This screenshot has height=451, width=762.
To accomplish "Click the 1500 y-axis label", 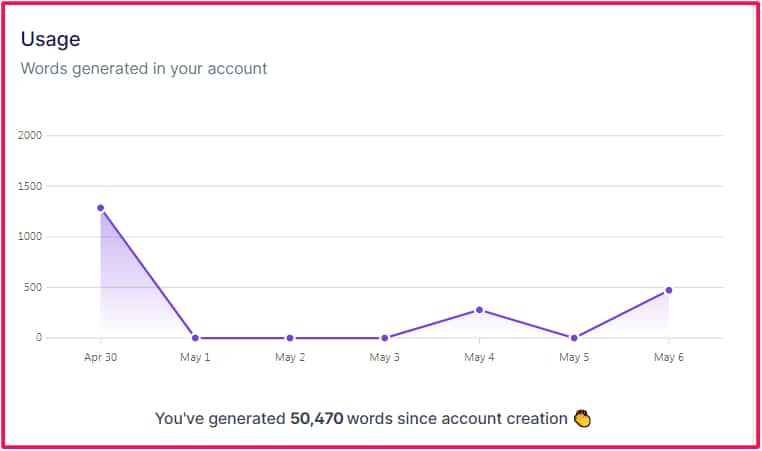I will [x=32, y=186].
